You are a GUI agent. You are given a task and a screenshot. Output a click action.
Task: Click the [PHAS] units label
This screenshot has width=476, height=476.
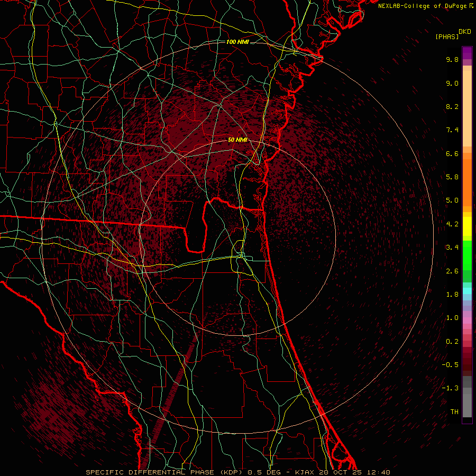pyautogui.click(x=447, y=36)
